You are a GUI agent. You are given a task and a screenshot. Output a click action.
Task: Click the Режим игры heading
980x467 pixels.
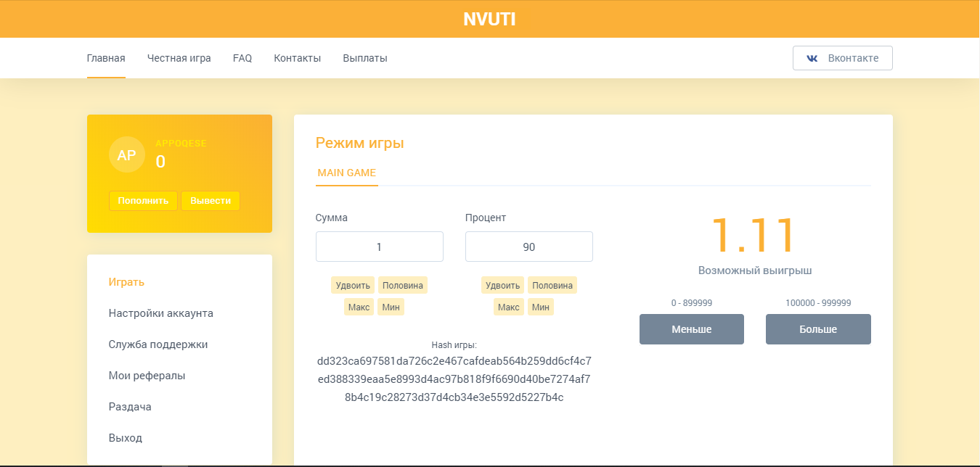tap(360, 143)
